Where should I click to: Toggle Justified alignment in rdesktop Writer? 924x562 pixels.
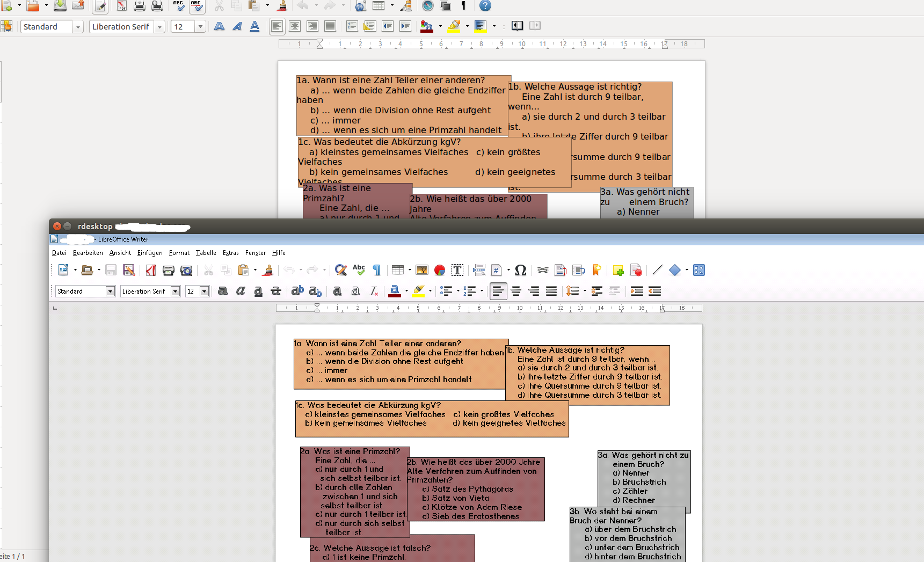click(551, 291)
